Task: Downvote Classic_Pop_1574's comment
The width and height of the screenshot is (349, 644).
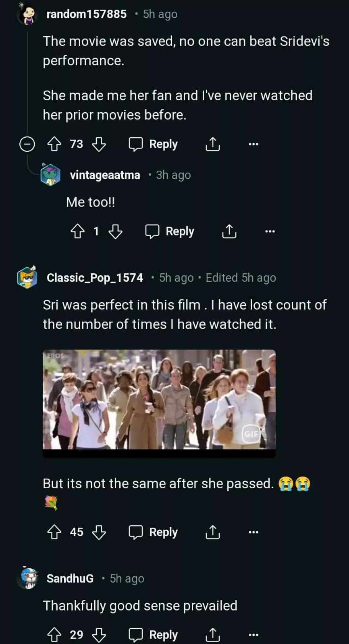Action: tap(99, 532)
